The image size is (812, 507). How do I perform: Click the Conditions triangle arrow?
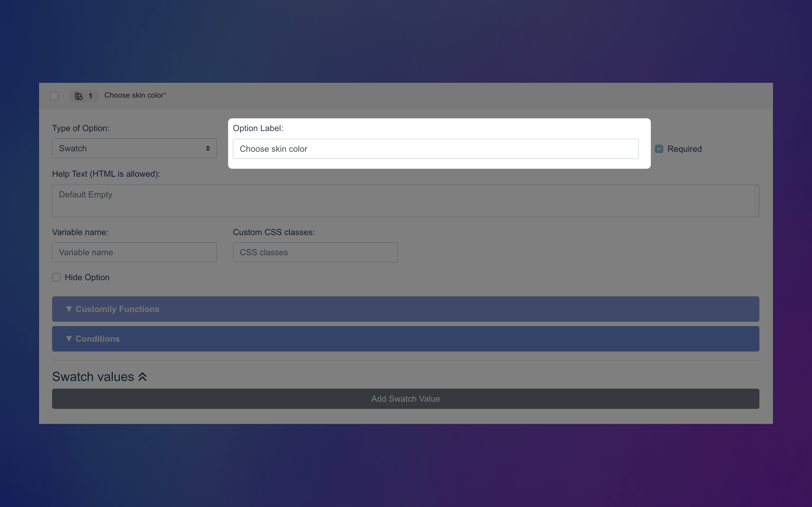click(69, 339)
